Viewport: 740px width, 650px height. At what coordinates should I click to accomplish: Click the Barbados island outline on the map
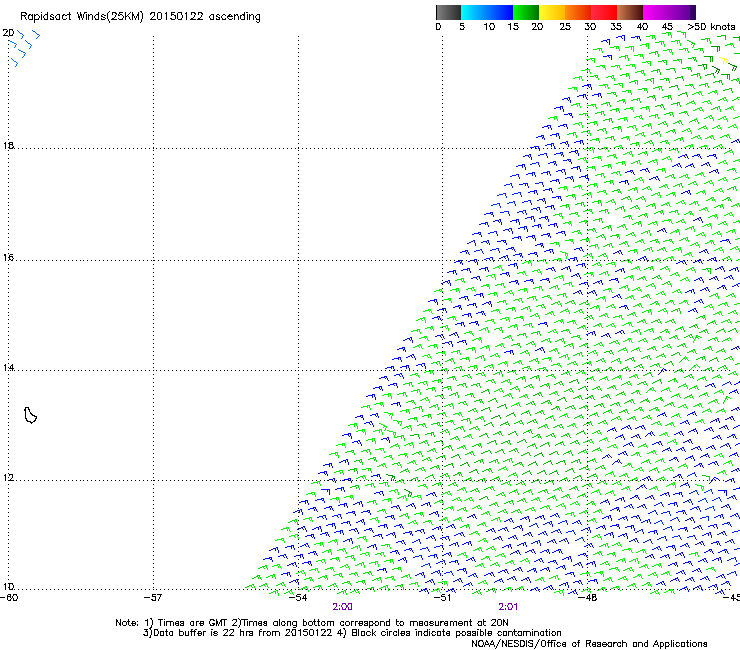coord(30,415)
